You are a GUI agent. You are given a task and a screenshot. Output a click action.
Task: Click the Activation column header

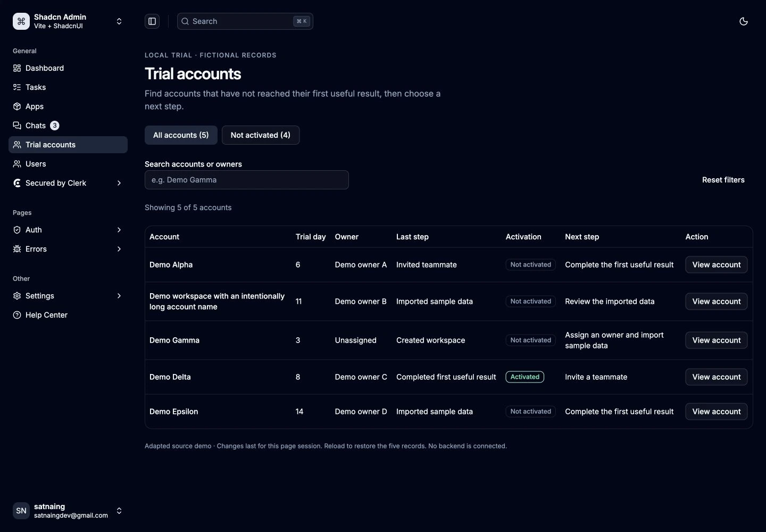point(523,237)
